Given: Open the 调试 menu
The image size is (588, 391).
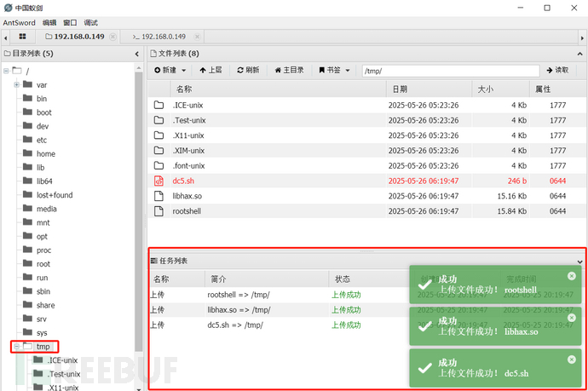Looking at the screenshot, I should pos(90,23).
